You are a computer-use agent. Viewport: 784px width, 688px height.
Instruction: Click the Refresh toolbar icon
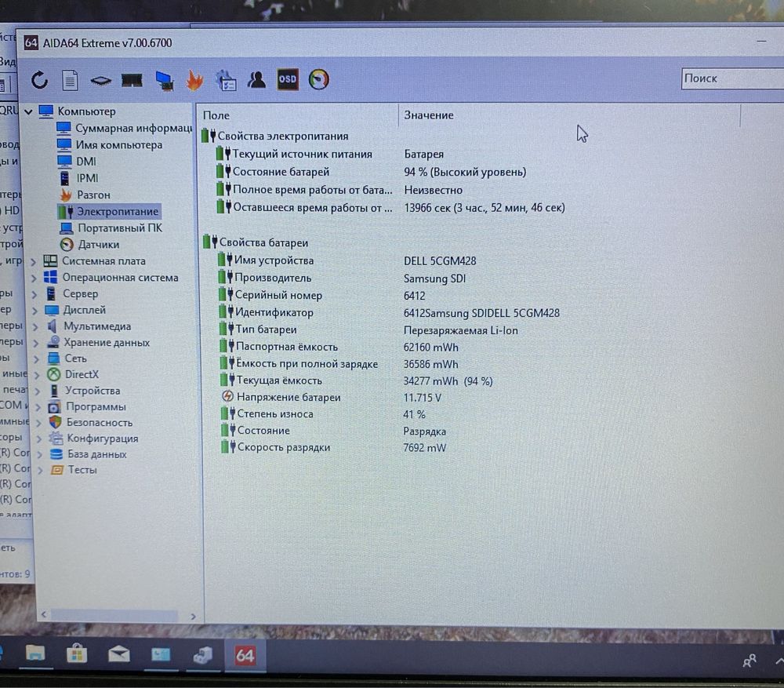(x=39, y=80)
